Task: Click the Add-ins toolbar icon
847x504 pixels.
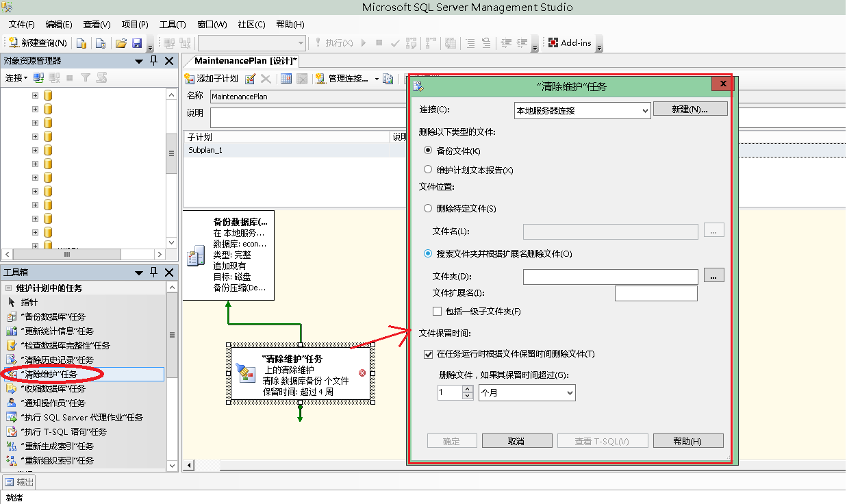Action: coord(553,42)
